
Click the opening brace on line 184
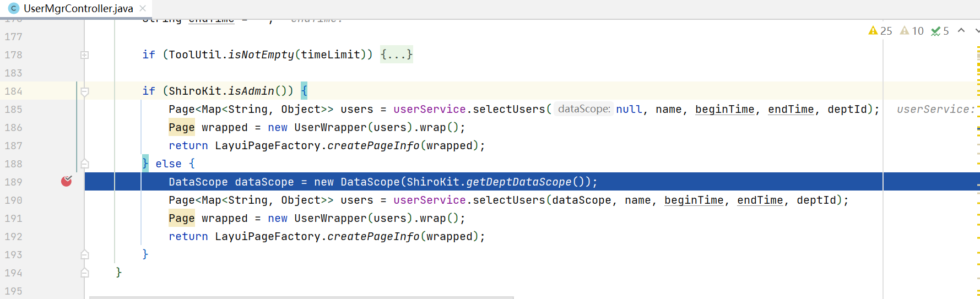pos(304,91)
